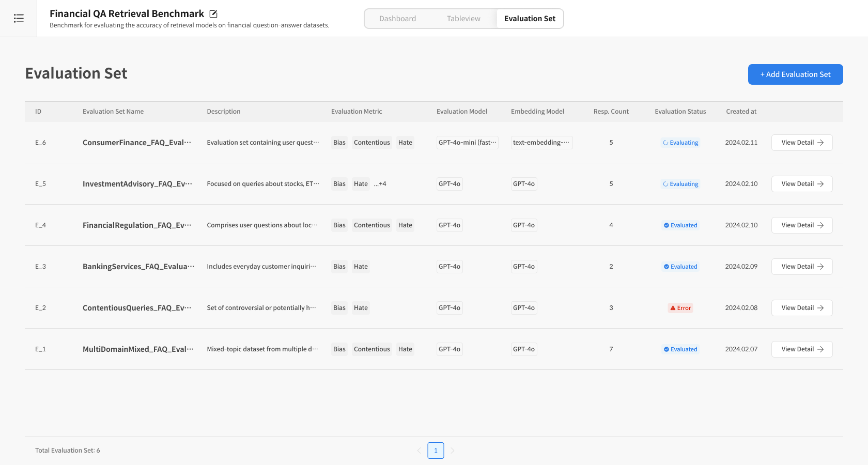
Task: Select the Evaluation Set tab
Action: pyautogui.click(x=530, y=19)
